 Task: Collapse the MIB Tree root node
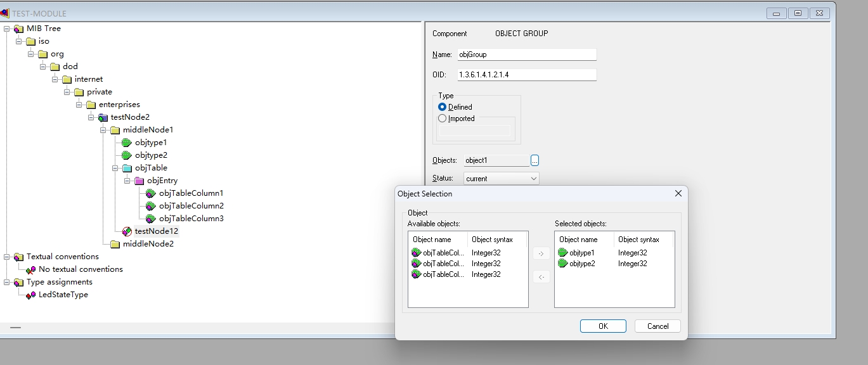click(x=7, y=29)
